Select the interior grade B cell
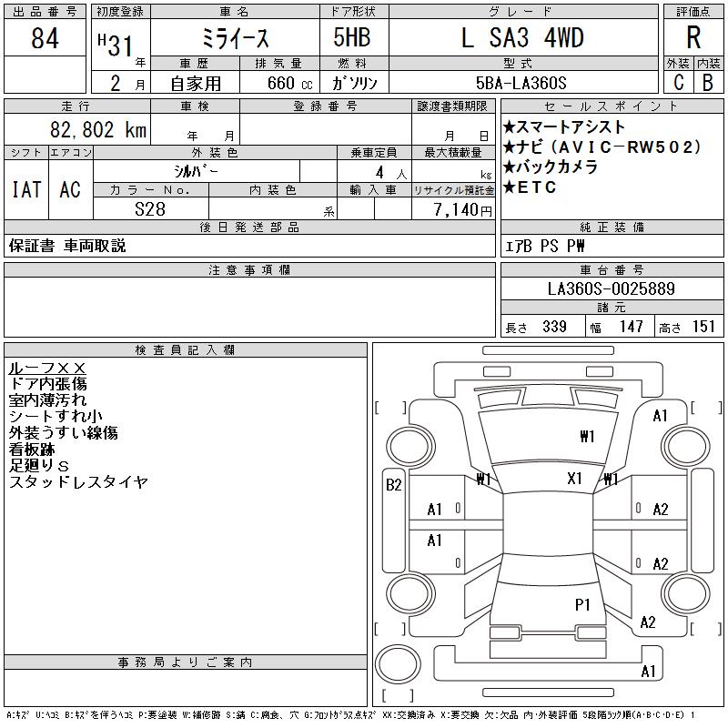Screen dimensions: 728x728 tap(708, 82)
